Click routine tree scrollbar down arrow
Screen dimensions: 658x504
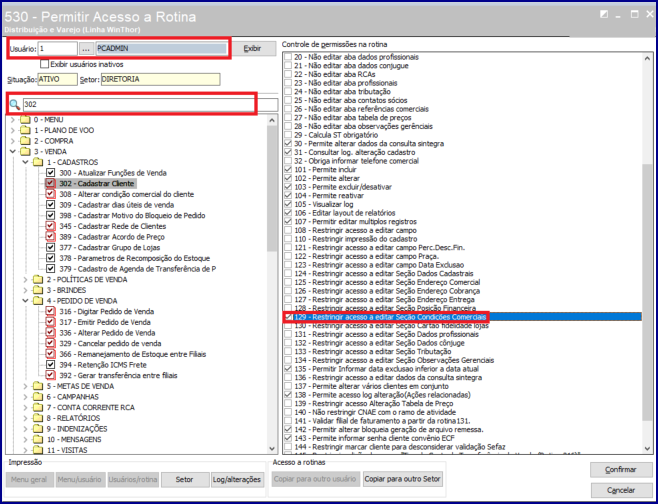click(x=272, y=449)
